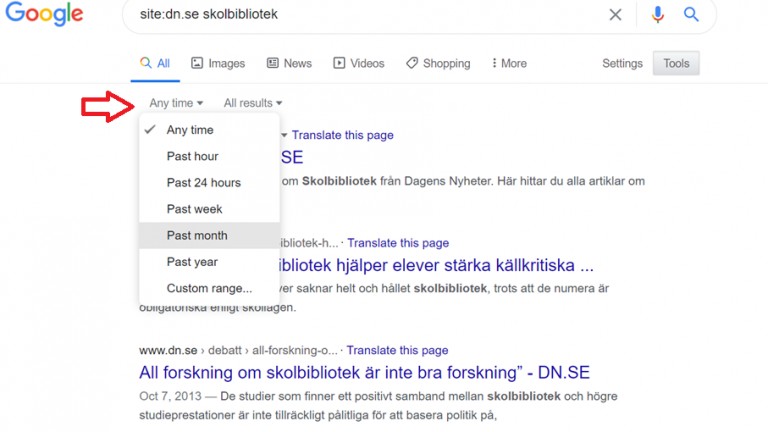Open dropdown arrow beside first Translate link
Viewport: 768px width, 432px height.
(284, 135)
